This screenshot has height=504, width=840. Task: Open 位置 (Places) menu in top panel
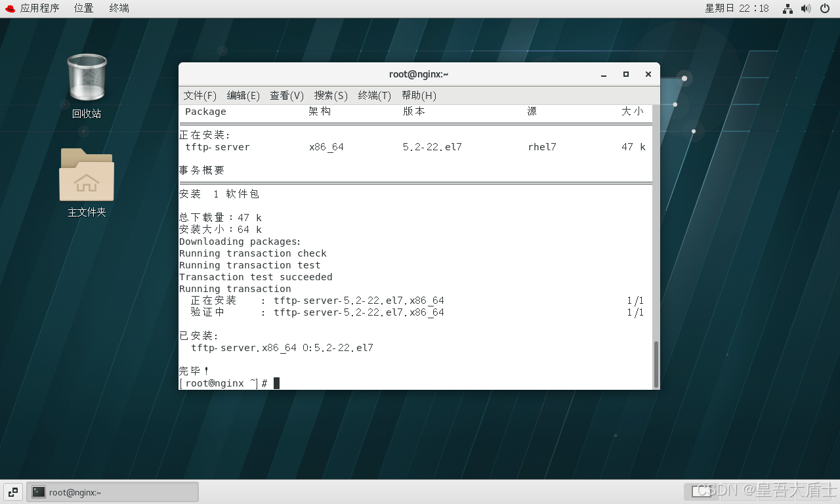83,9
